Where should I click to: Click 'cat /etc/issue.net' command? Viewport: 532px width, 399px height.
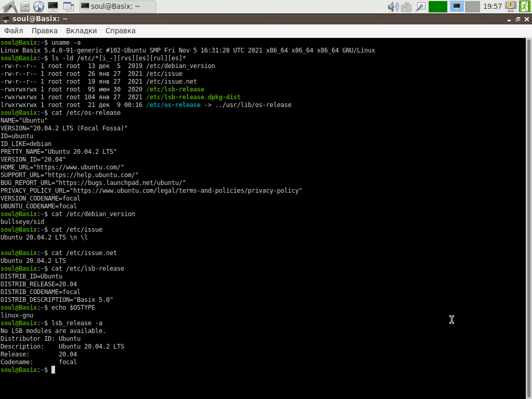coord(84,253)
